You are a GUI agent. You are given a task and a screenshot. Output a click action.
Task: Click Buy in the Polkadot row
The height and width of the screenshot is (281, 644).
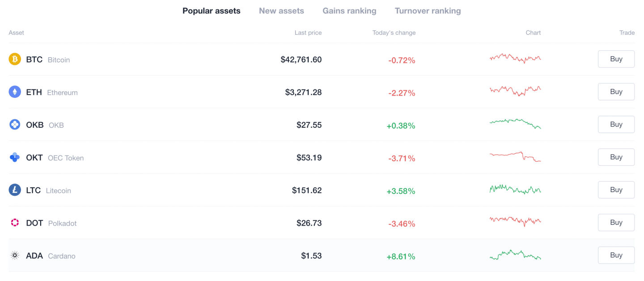616,222
